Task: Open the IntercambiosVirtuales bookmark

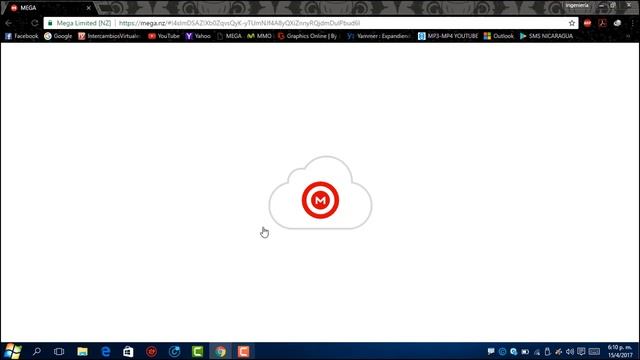Action: [109, 36]
